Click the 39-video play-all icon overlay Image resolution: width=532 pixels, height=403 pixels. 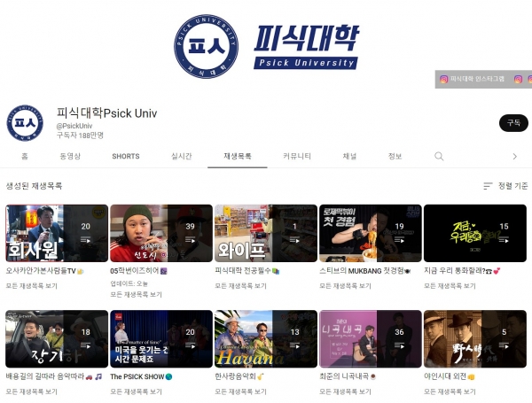190,240
